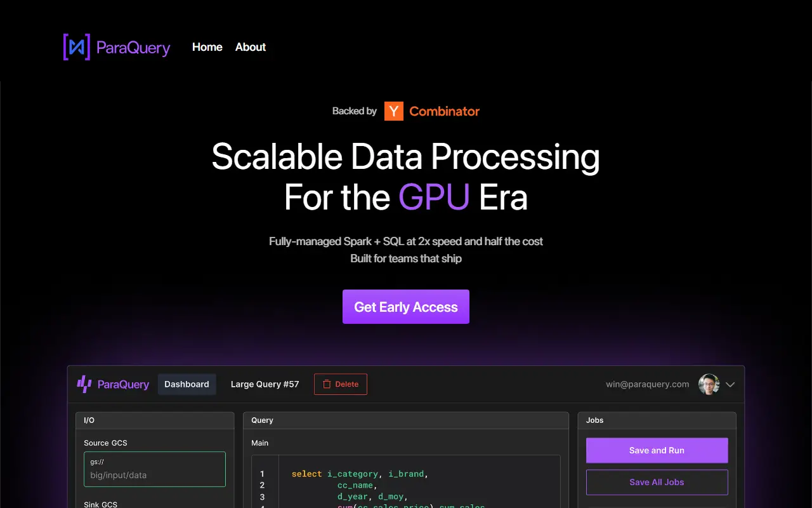Select the Dashboard tab
Viewport: 812px width, 508px height.
click(187, 384)
